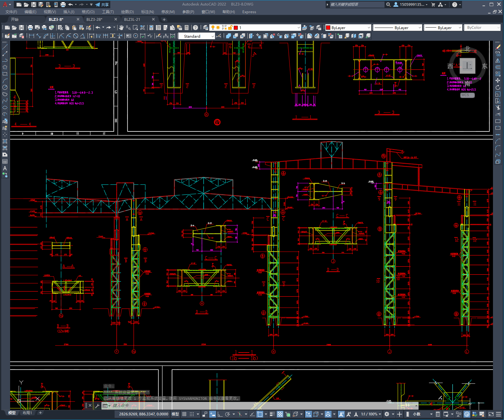Select the Pan hand tool
Viewport: 504px width, 420px height.
pos(121,28)
